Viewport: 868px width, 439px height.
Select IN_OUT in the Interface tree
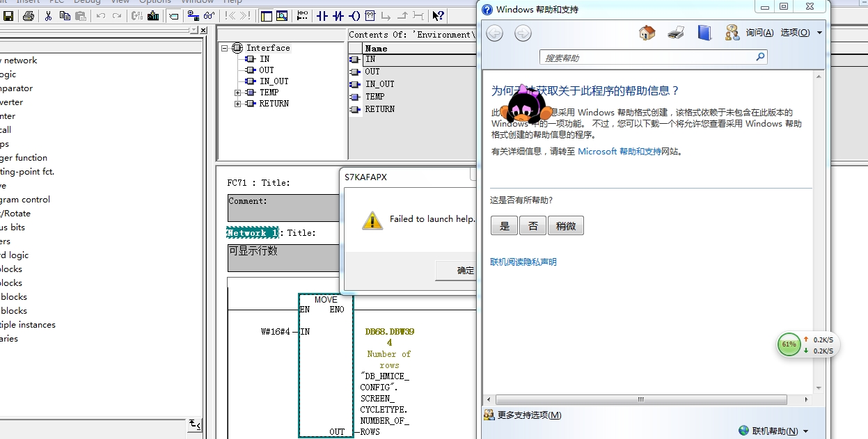(274, 81)
